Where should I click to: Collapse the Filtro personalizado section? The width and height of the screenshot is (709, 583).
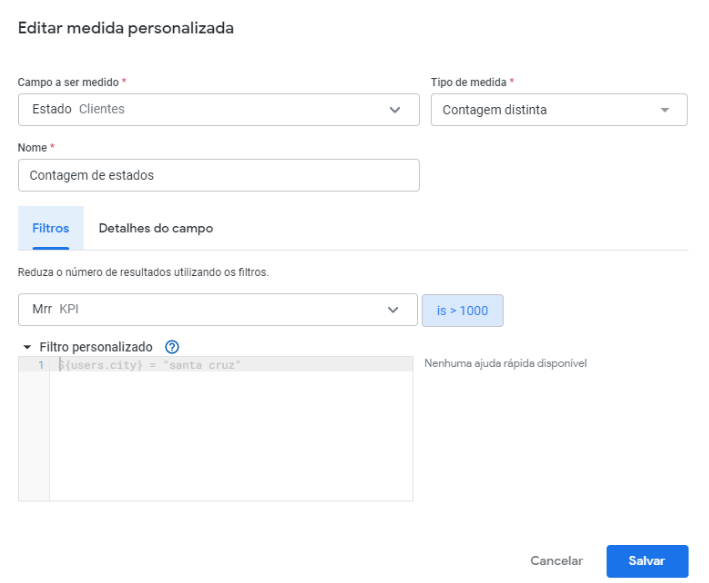point(27,347)
